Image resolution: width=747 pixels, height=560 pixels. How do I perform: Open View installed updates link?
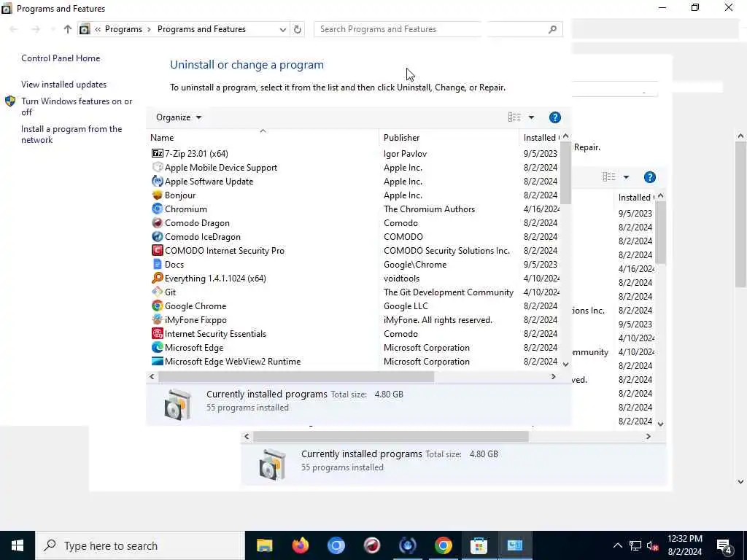(x=64, y=85)
